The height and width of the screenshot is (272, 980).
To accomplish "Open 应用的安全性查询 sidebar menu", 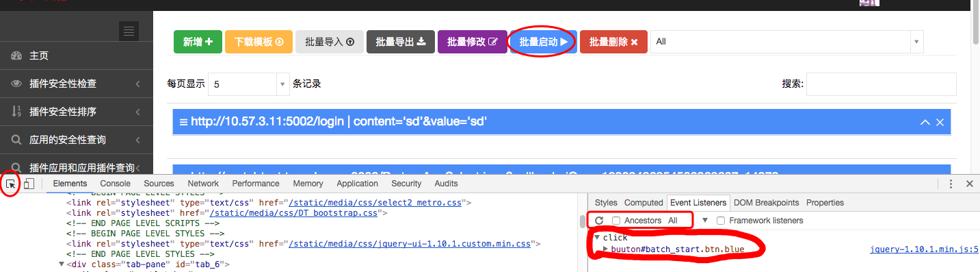I will coord(77,140).
